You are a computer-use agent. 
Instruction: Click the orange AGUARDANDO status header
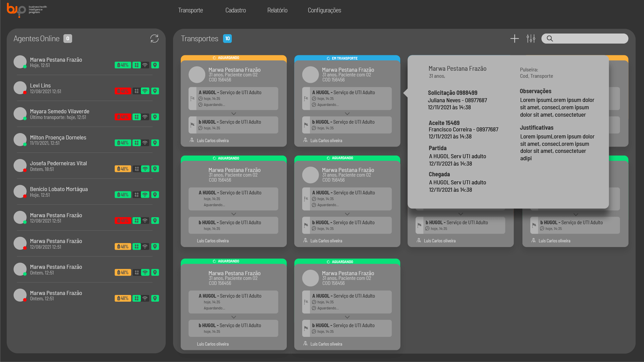click(234, 58)
